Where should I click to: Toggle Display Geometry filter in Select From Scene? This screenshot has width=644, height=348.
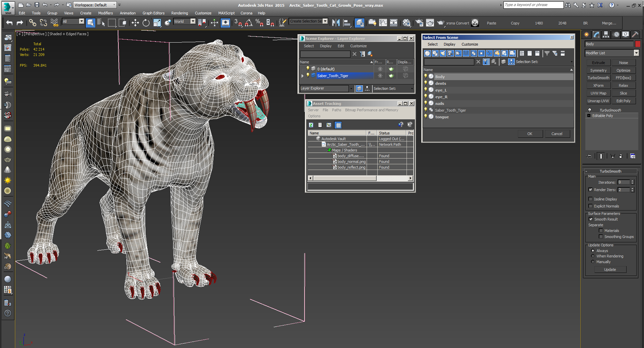click(427, 53)
